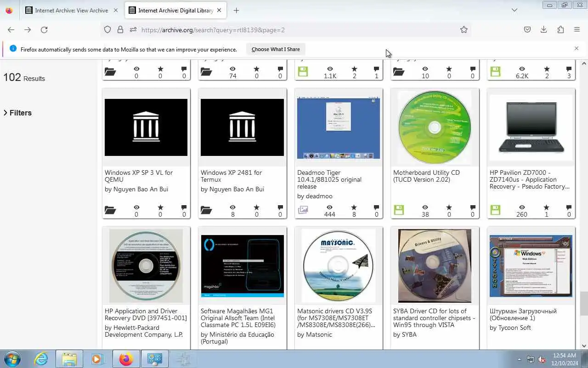Open Штурман Загрузочный item title
The height and width of the screenshot is (368, 588).
(523, 314)
